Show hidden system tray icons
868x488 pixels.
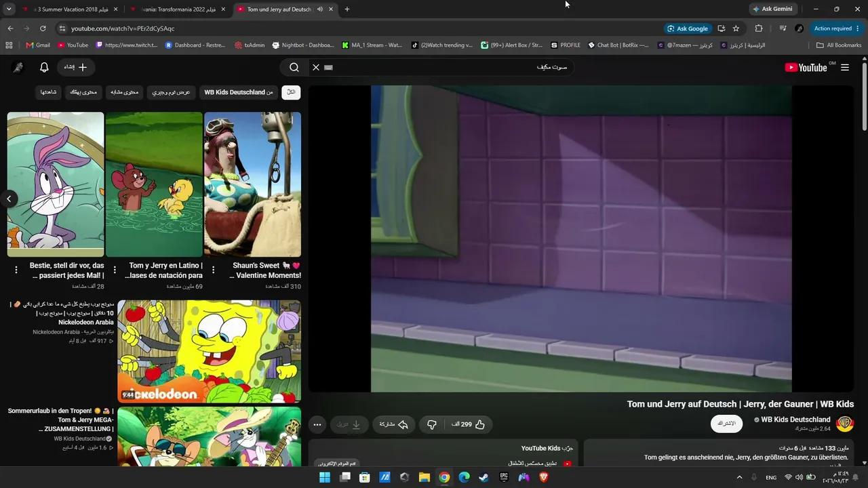click(x=739, y=477)
